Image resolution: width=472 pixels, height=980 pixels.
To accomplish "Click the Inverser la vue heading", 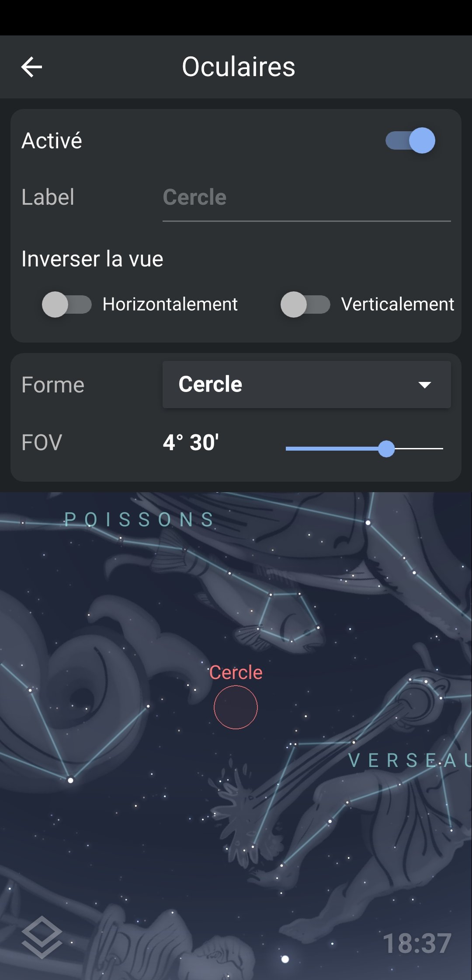I will (92, 259).
